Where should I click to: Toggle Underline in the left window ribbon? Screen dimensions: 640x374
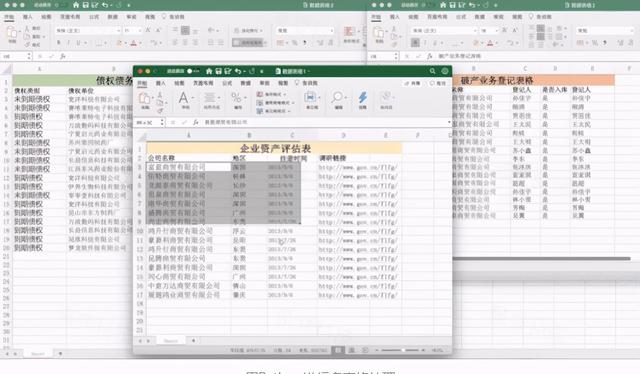click(x=78, y=42)
